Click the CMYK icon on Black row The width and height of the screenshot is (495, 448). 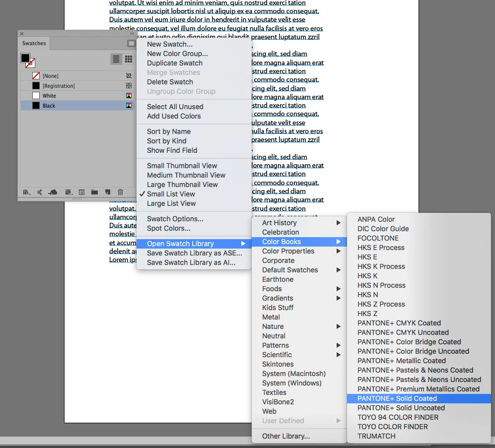(129, 105)
